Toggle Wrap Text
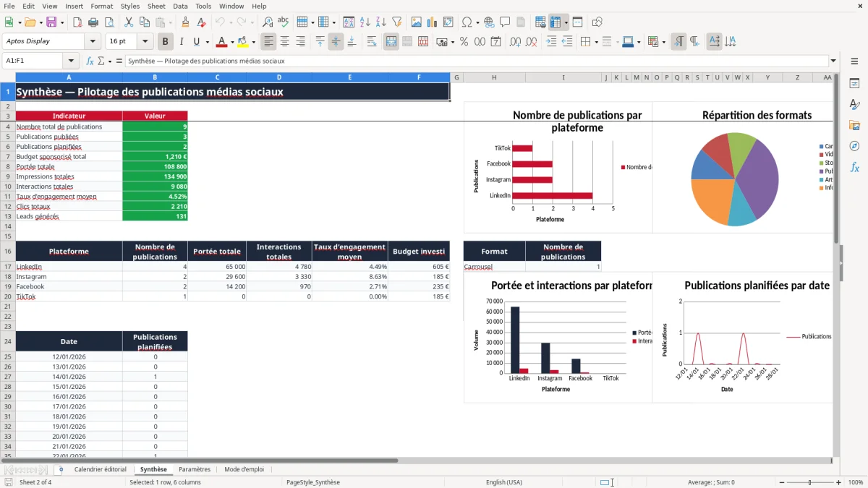The image size is (868, 488). tap(372, 42)
